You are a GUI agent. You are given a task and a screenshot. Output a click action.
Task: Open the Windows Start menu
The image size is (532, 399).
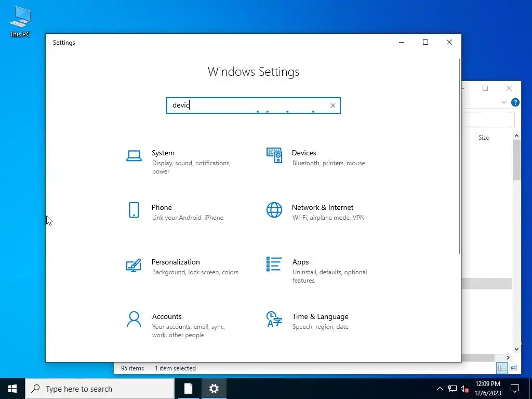pyautogui.click(x=12, y=389)
